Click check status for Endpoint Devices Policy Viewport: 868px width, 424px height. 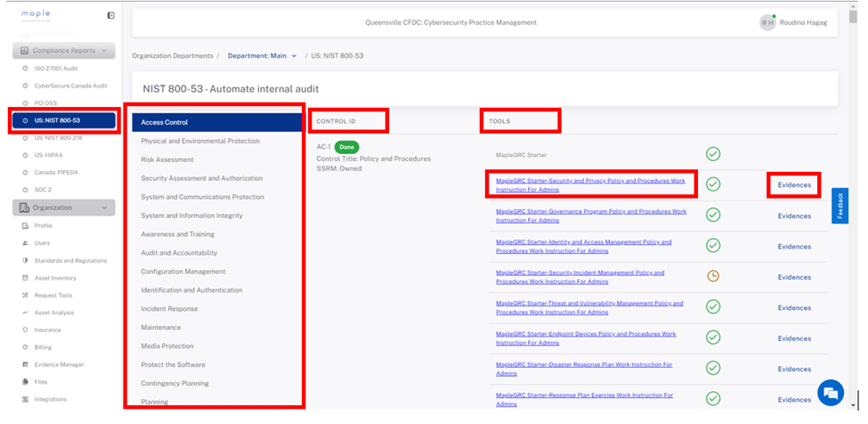714,337
